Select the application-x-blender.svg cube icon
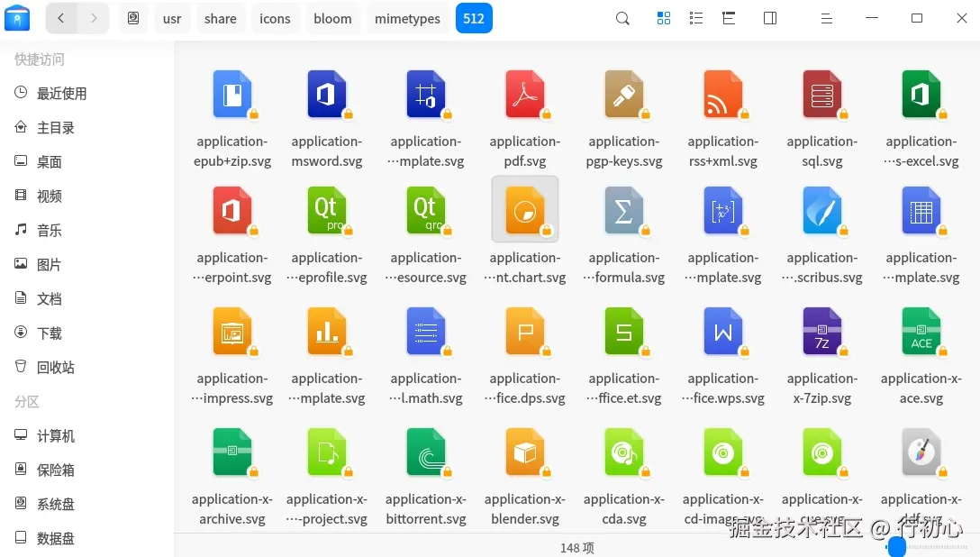 point(525,452)
